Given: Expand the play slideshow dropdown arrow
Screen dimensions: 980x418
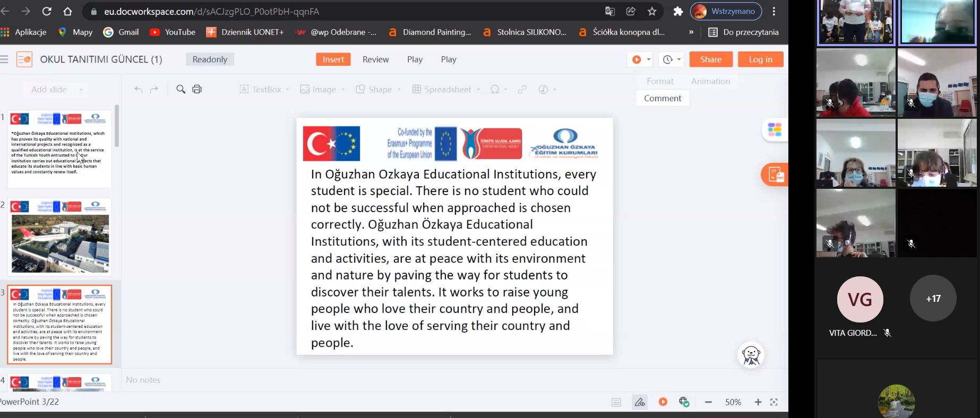Looking at the screenshot, I should [x=648, y=59].
